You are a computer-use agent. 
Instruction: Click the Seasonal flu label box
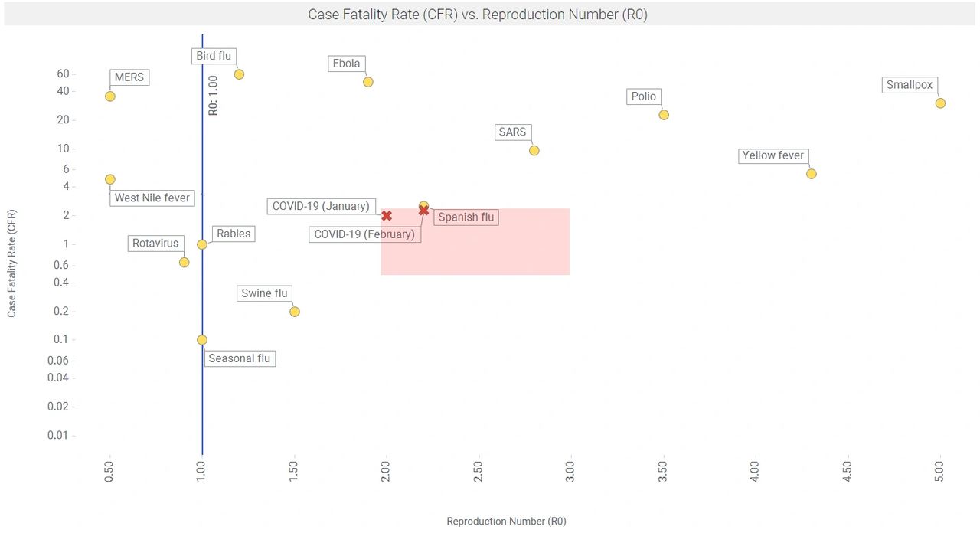pos(240,358)
